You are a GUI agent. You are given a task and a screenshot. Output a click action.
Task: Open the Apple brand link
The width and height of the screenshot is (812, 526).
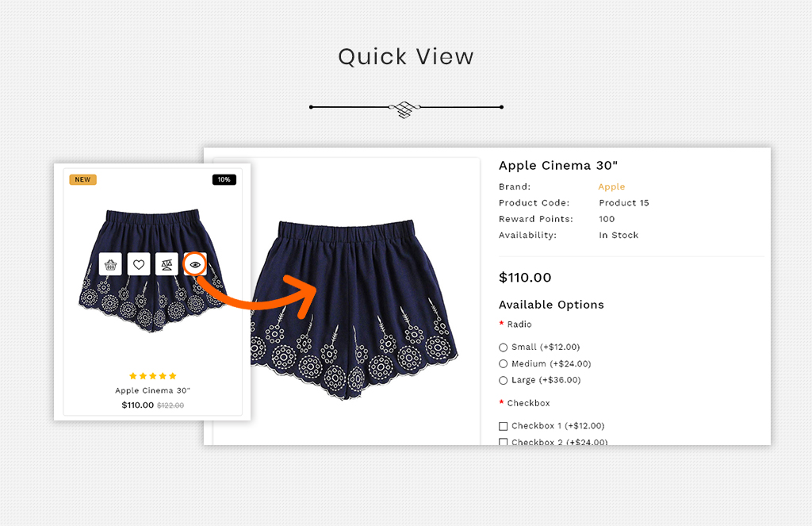tap(611, 186)
